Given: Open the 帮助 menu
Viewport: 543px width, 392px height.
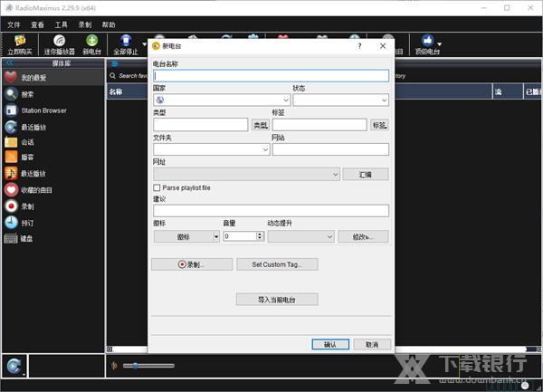Looking at the screenshot, I should click(109, 25).
